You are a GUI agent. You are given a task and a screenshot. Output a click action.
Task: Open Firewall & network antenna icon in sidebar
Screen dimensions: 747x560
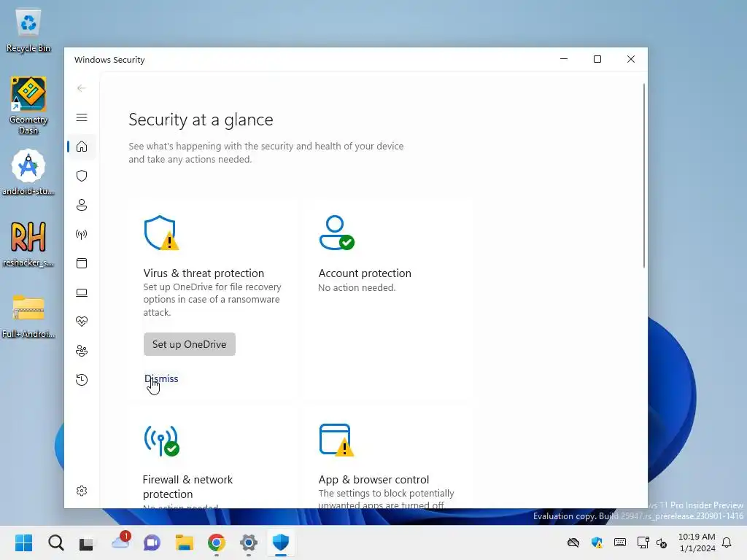pos(82,234)
